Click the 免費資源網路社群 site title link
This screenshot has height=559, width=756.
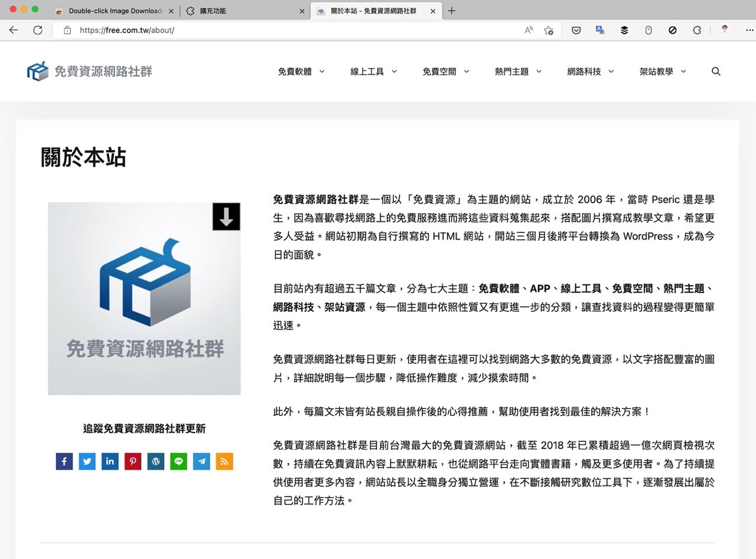point(103,71)
